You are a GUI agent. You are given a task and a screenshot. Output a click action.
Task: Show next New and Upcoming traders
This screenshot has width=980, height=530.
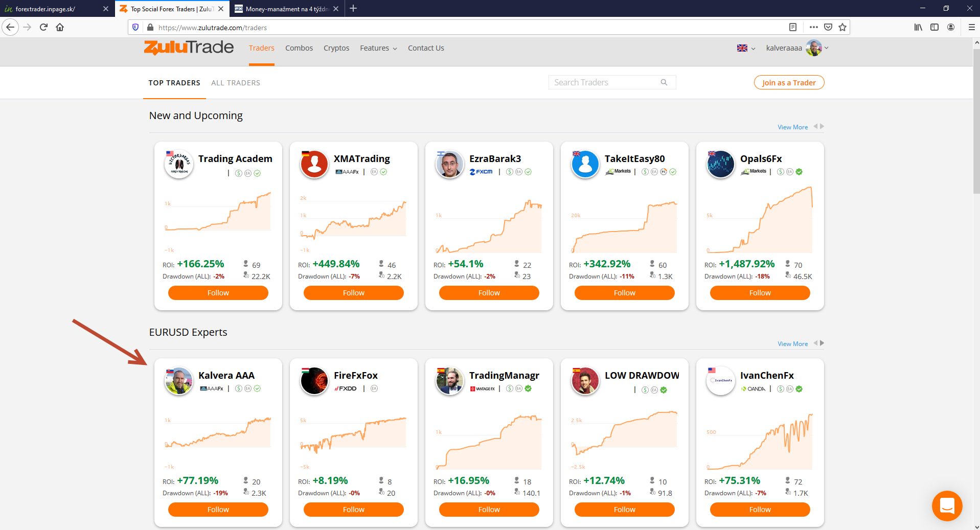(x=822, y=126)
